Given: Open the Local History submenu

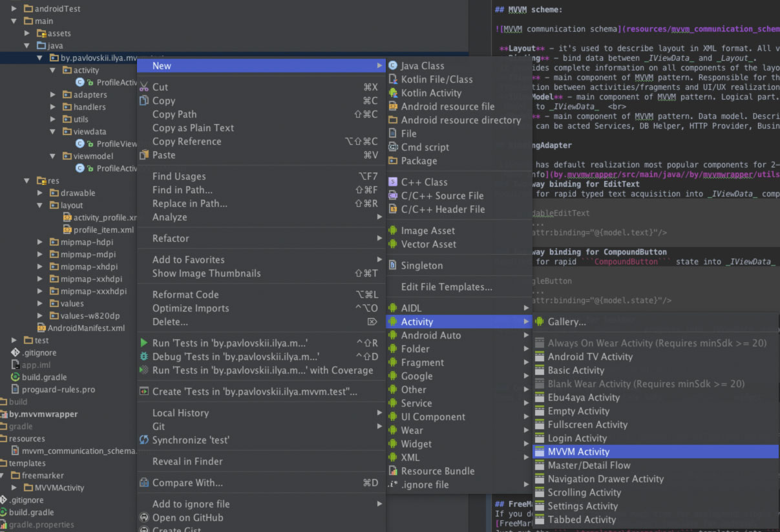Looking at the screenshot, I should click(x=262, y=412).
